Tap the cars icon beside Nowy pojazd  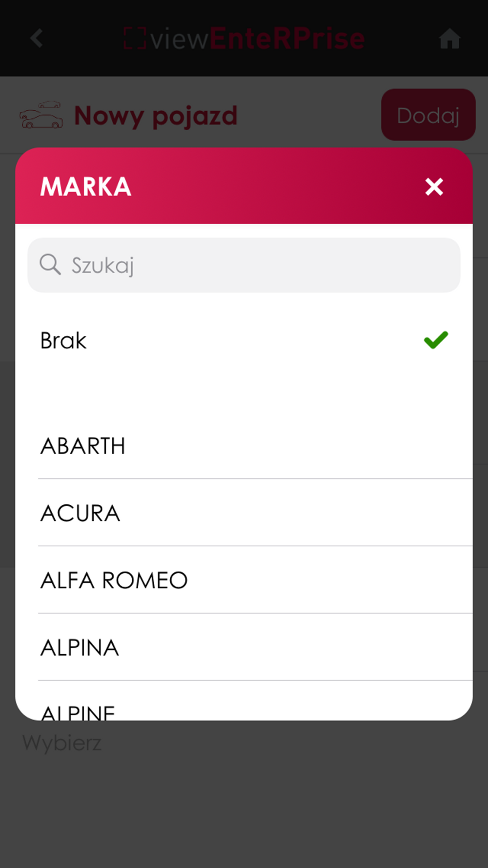coord(41,115)
